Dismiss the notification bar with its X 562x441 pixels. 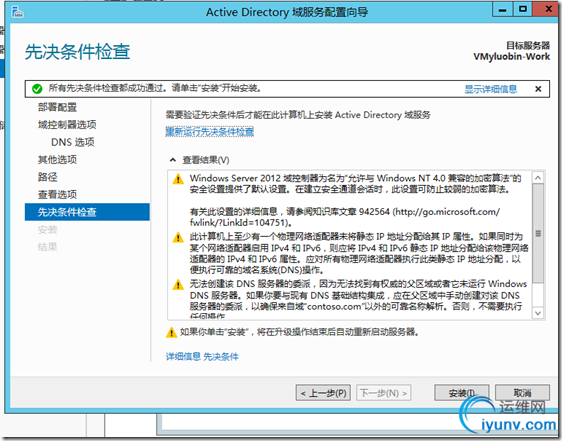(x=538, y=89)
